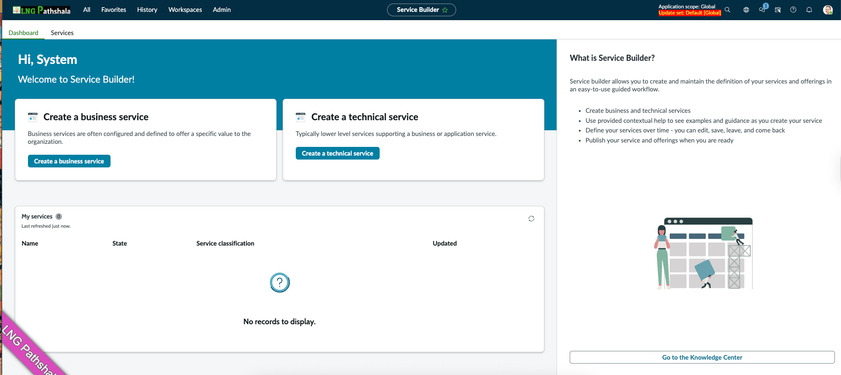This screenshot has width=841, height=375.
Task: Sort by the Name column header
Action: pos(30,244)
